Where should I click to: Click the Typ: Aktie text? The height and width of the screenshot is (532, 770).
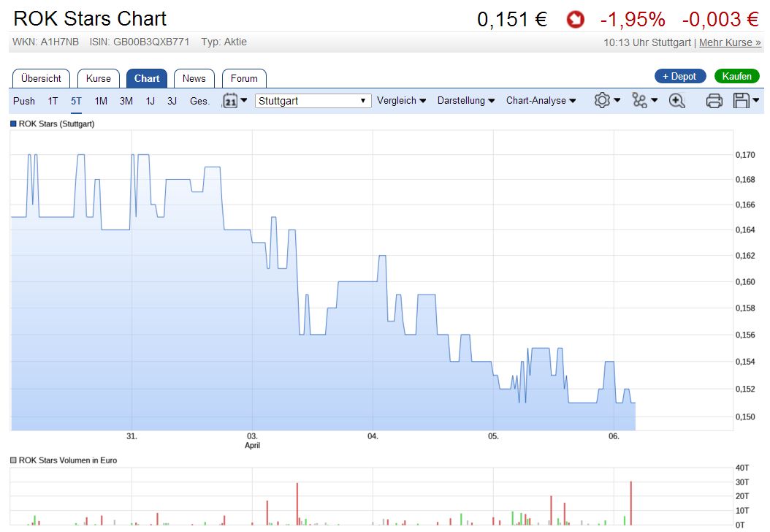(224, 42)
